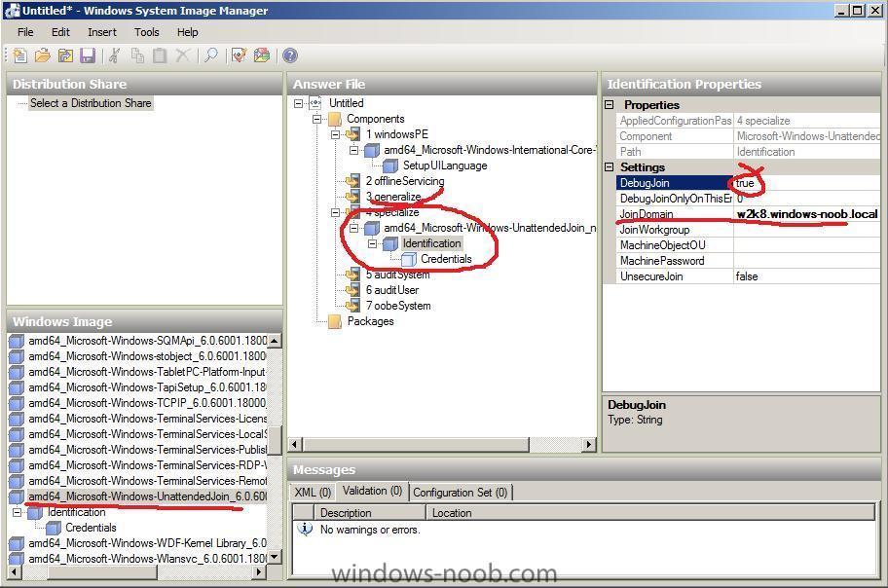Click the Packages folder icon
This screenshot has width=888, height=588.
[x=335, y=321]
